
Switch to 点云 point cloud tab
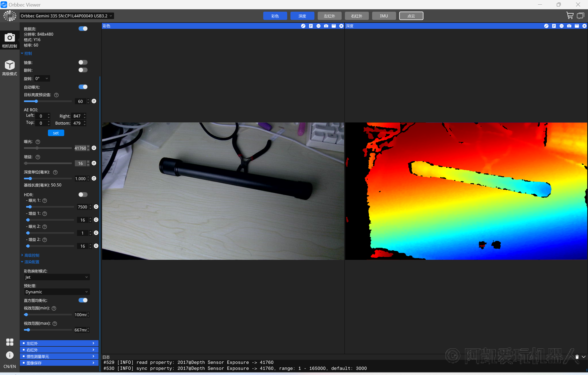click(411, 16)
